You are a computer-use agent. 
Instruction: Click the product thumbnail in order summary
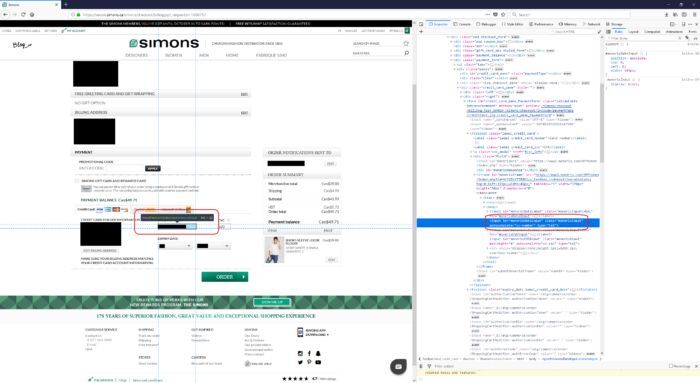275,250
